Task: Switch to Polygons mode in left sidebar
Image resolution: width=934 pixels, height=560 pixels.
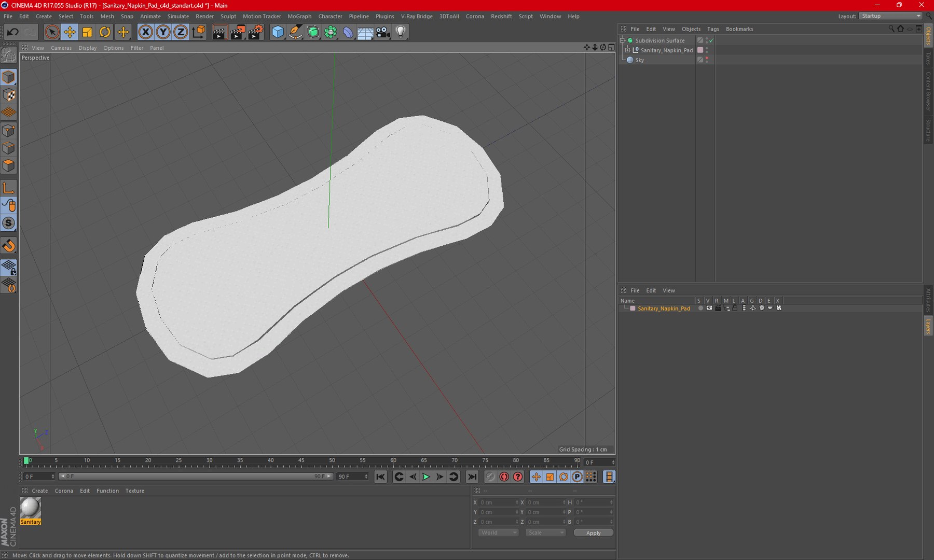Action: coord(9,165)
